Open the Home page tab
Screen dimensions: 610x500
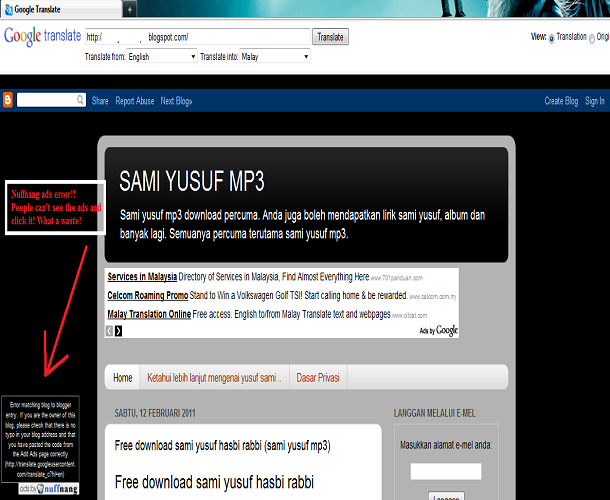(x=123, y=377)
